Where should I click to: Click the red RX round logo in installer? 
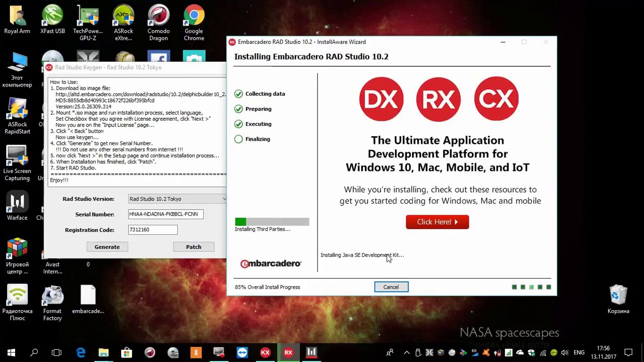click(x=438, y=99)
